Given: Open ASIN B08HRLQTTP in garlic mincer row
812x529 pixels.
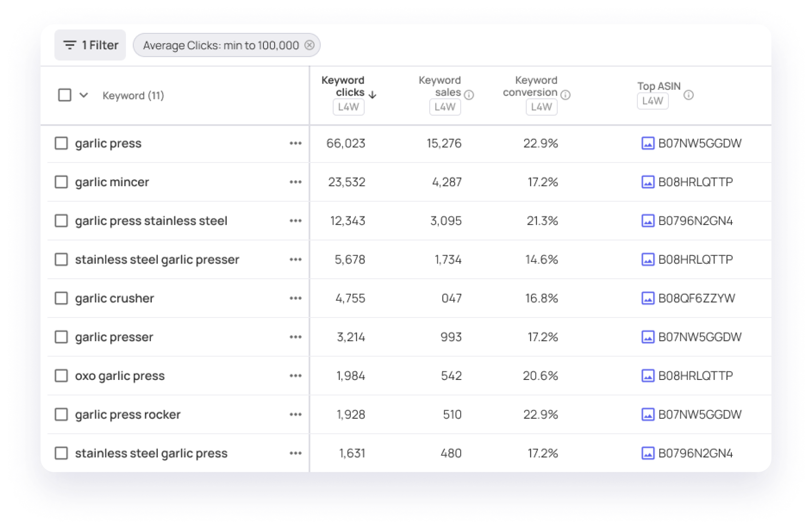Looking at the screenshot, I should (x=696, y=182).
